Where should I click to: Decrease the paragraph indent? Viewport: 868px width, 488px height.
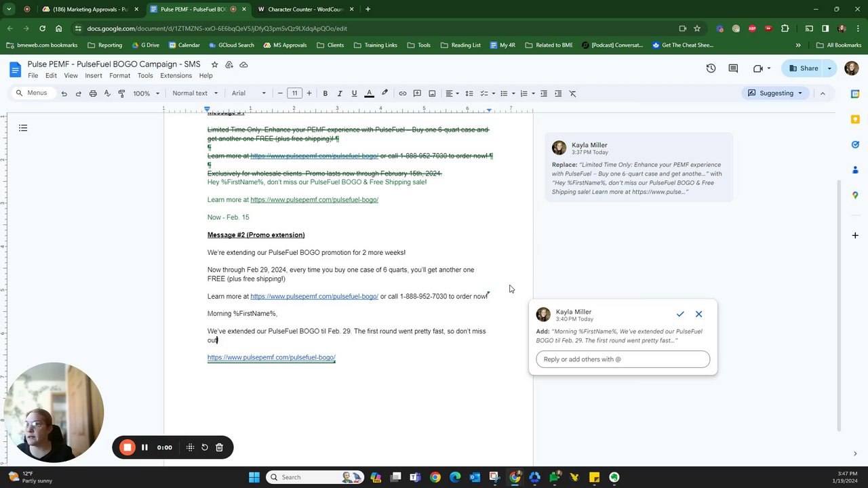pyautogui.click(x=544, y=94)
